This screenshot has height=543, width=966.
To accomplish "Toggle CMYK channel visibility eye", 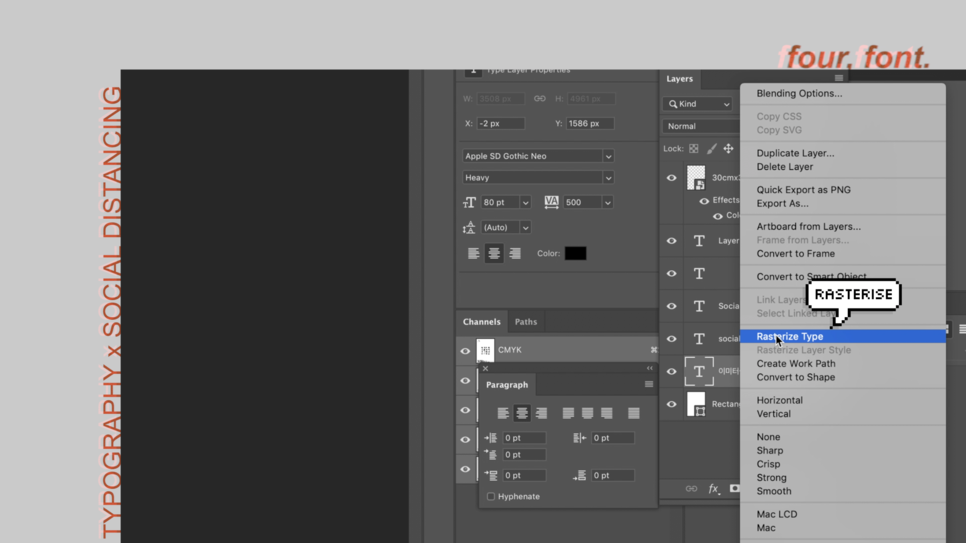I will (x=465, y=351).
